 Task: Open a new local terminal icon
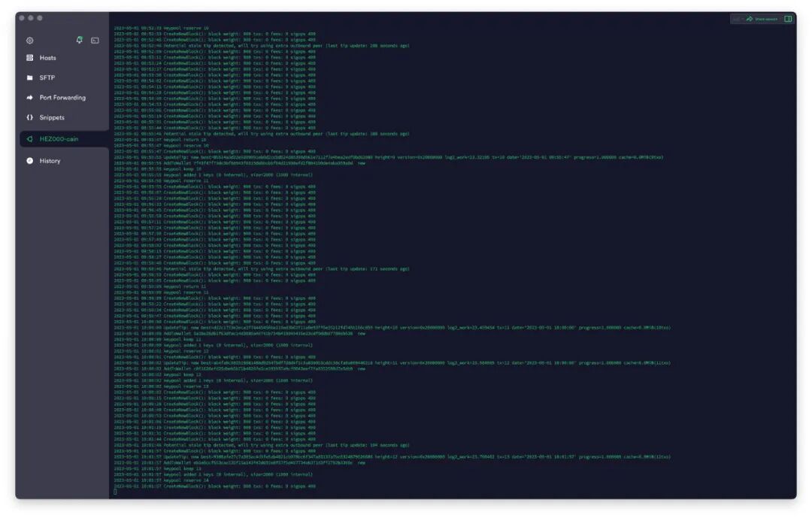95,41
